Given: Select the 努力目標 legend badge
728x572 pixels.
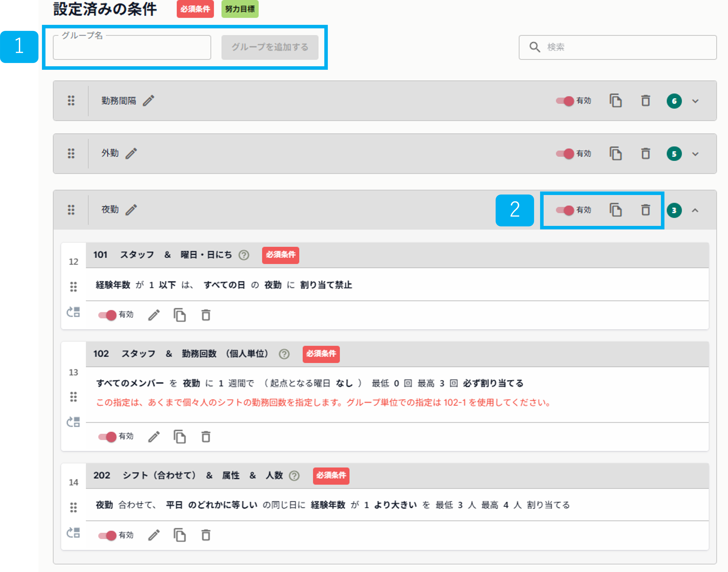Looking at the screenshot, I should (x=240, y=9).
